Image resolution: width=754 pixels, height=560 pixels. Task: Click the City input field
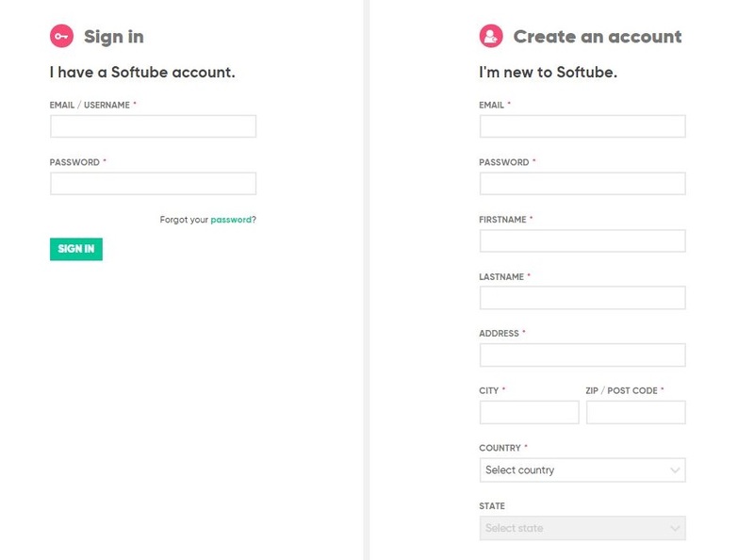pyautogui.click(x=529, y=412)
